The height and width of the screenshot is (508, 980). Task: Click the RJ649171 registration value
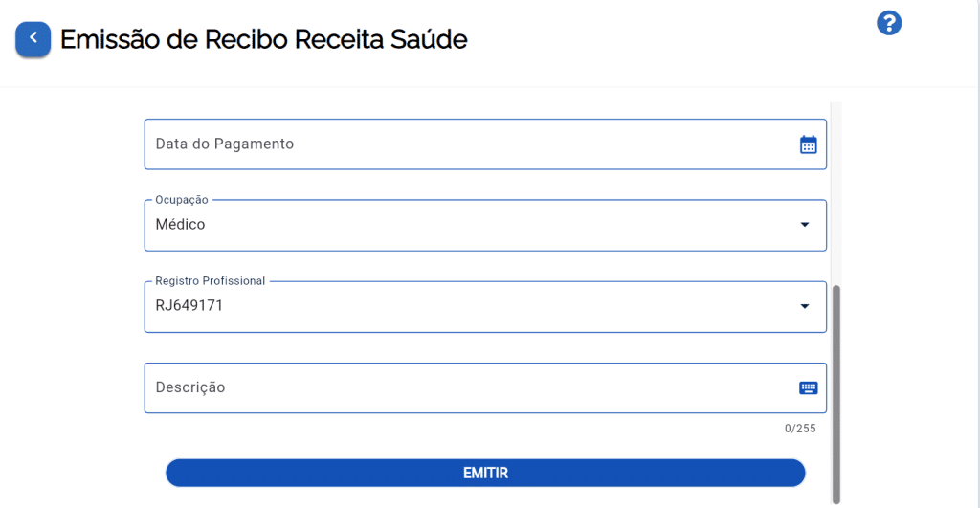189,306
